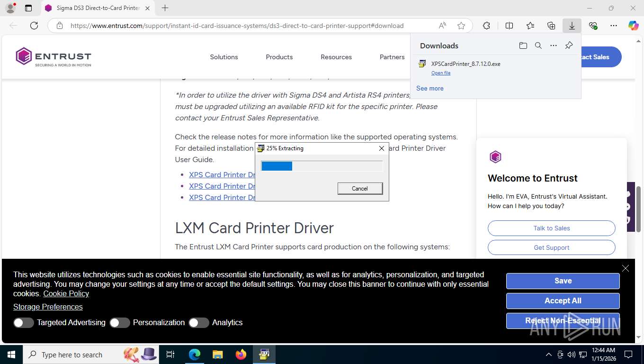Click the LXM Card Printer Driver heading
644x364 pixels.
(254, 228)
